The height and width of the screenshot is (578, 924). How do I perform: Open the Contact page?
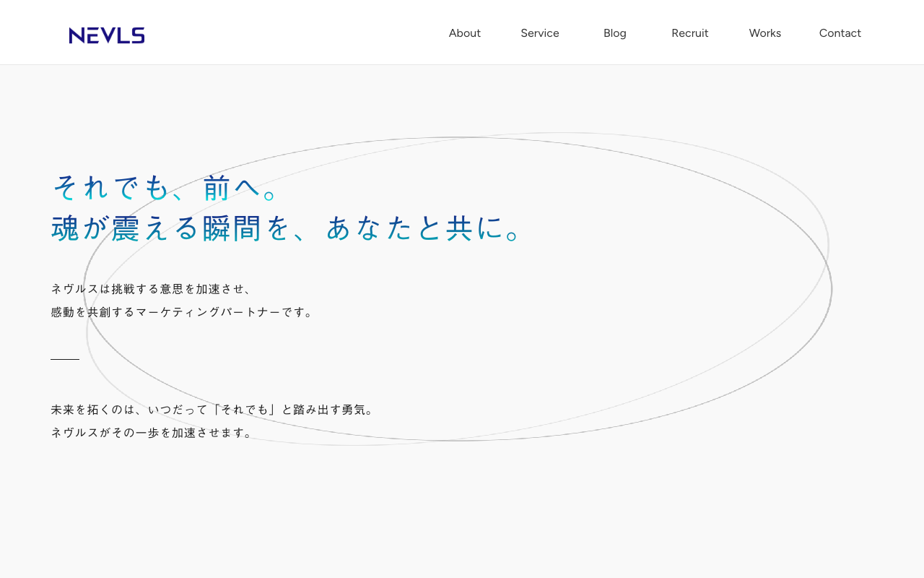pyautogui.click(x=840, y=33)
